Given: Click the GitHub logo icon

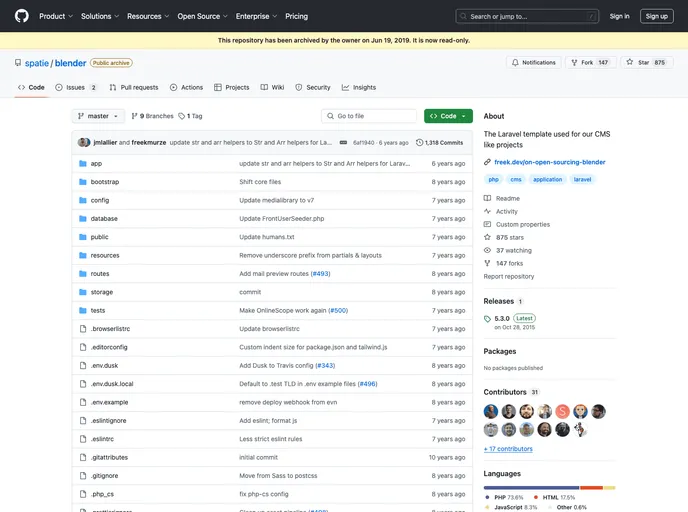Looking at the screenshot, I should [x=22, y=16].
